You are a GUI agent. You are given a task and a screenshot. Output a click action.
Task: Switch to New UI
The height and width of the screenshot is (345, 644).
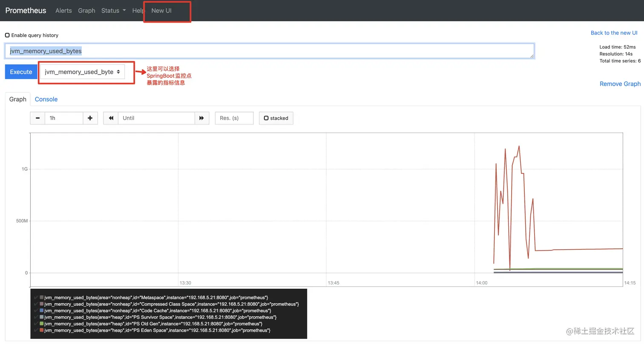(161, 10)
